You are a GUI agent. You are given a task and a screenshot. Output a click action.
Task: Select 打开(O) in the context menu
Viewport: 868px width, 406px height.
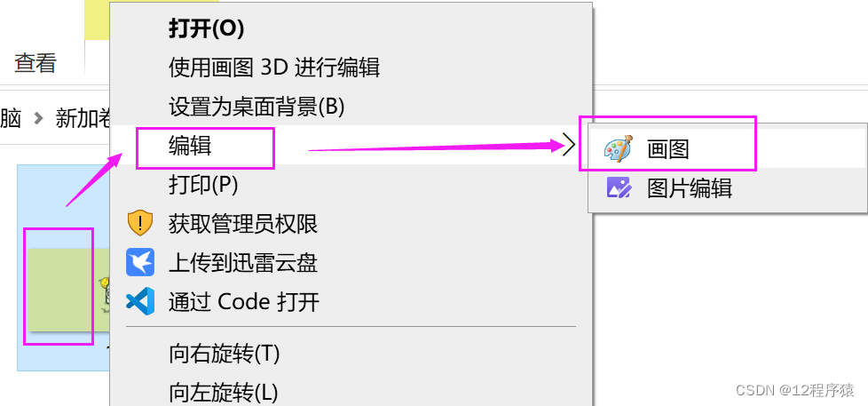click(206, 29)
